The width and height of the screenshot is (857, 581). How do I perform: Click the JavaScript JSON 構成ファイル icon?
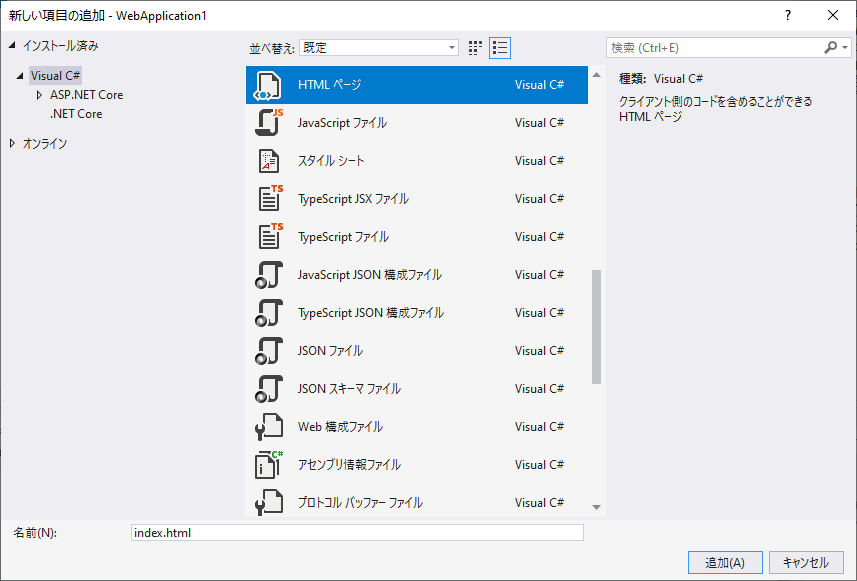(269, 275)
